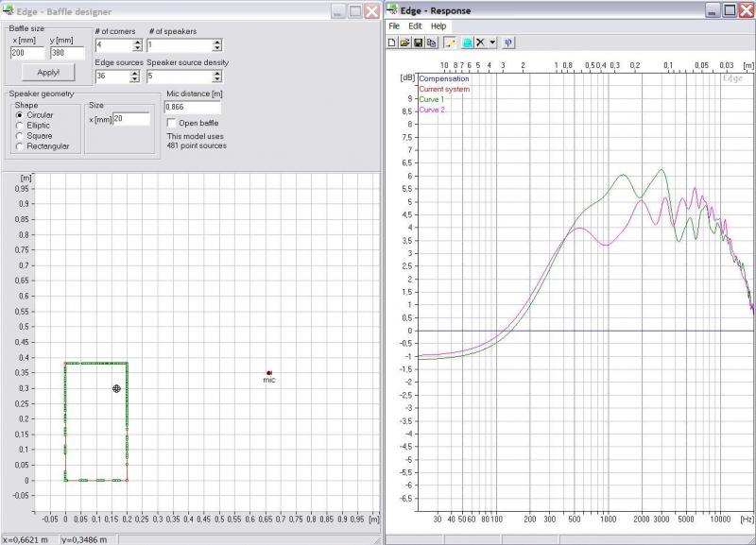Click the X delete curve icon
756x545 pixels.
(x=480, y=43)
